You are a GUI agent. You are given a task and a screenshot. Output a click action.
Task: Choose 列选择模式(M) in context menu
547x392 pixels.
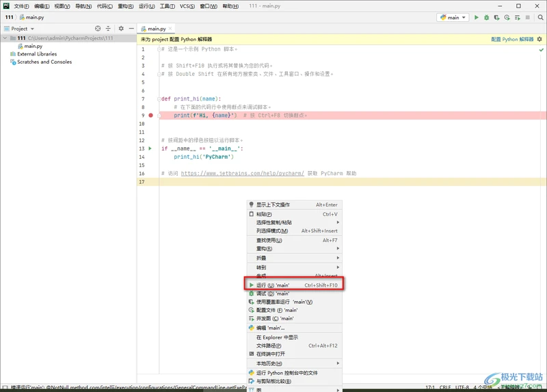pyautogui.click(x=295, y=231)
